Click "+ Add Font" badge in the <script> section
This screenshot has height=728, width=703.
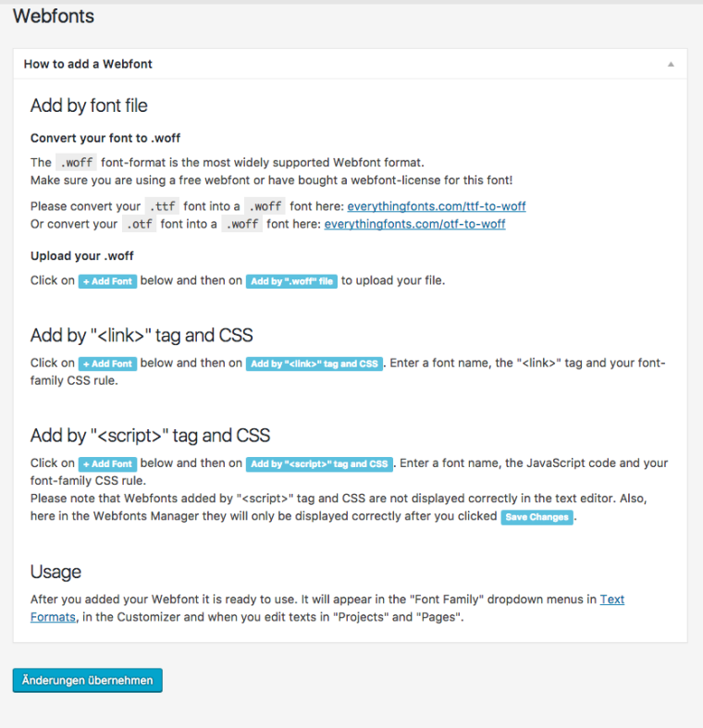[x=107, y=463]
